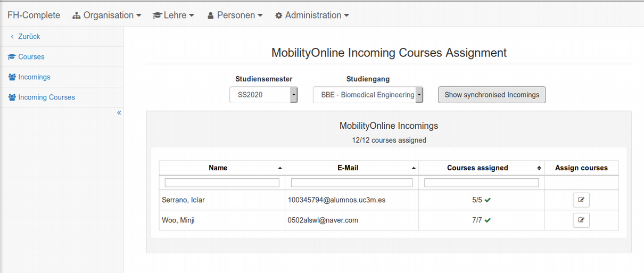Go back via the Zurück link

click(25, 37)
